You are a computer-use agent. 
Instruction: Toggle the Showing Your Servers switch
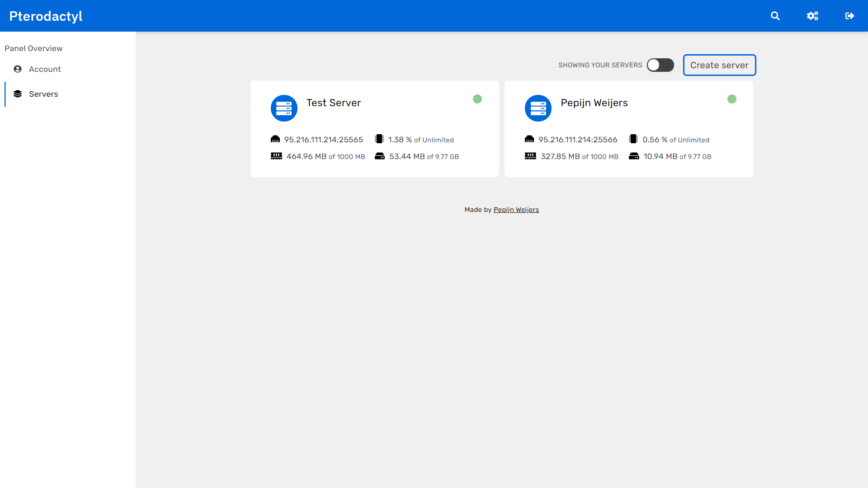pos(660,65)
